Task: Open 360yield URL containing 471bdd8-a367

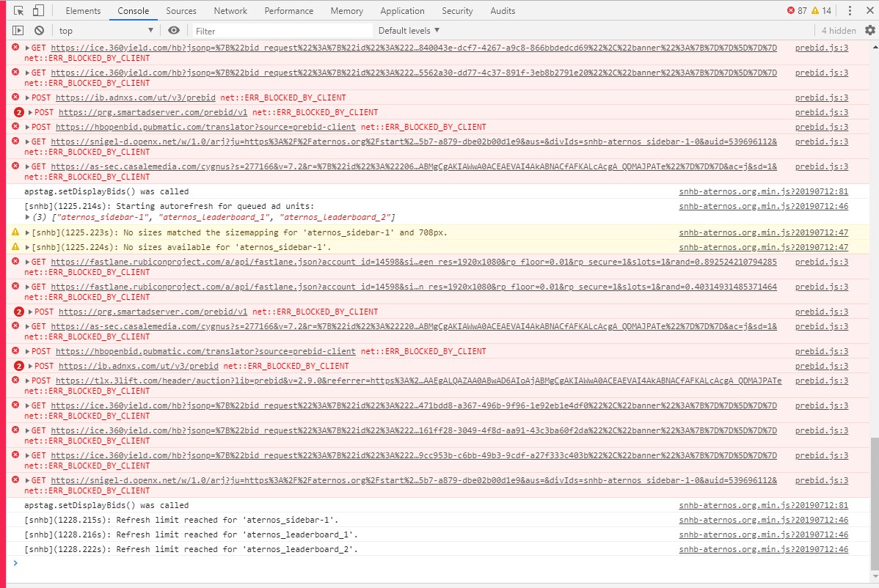Action: (414, 405)
